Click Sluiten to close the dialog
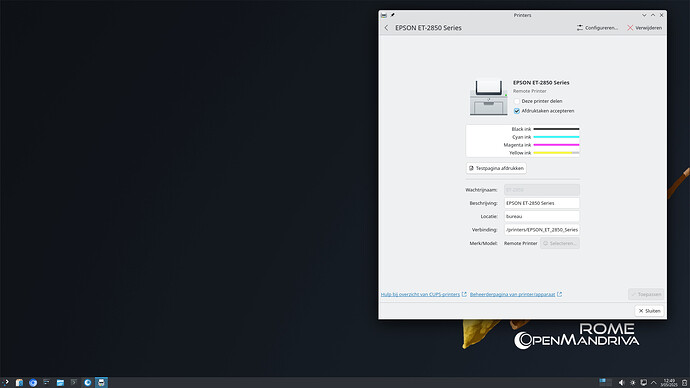This screenshot has height=388, width=690. pos(650,311)
